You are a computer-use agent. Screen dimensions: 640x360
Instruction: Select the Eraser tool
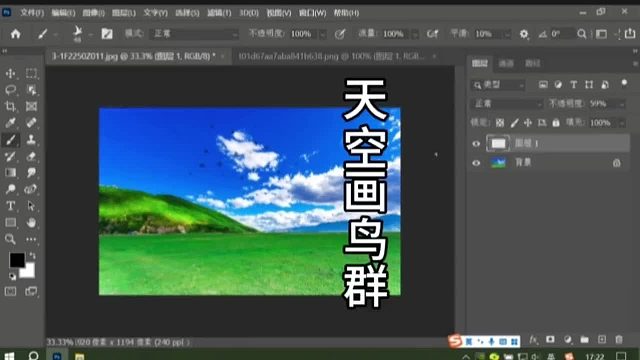pyautogui.click(x=31, y=156)
